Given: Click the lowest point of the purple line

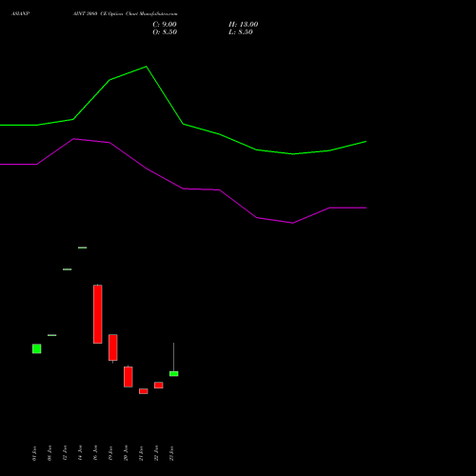Looking at the screenshot, I should pyautogui.click(x=292, y=223).
